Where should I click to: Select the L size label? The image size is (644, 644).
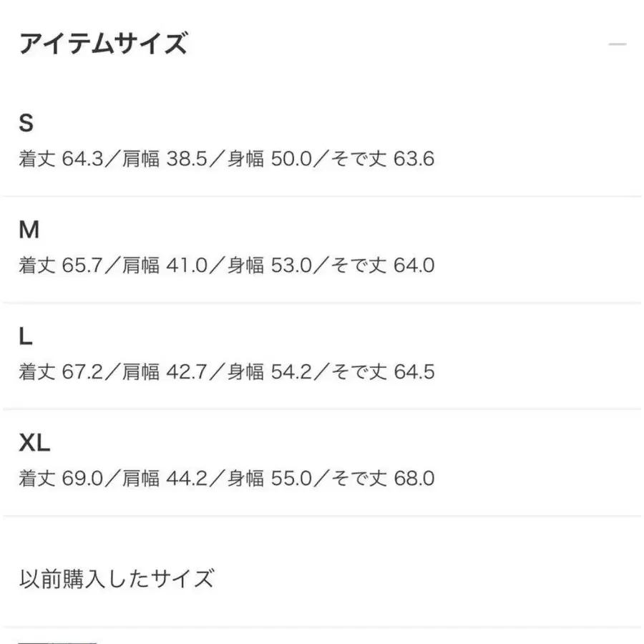[x=26, y=336]
